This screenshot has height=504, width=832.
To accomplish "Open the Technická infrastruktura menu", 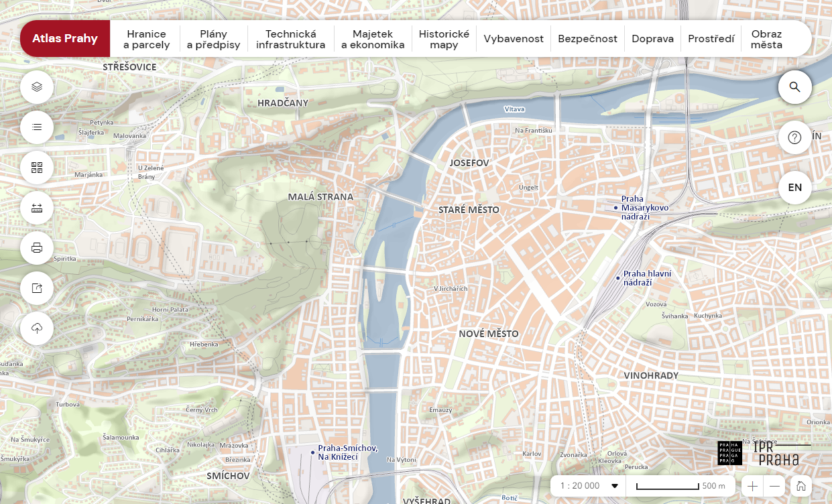I will pos(290,39).
